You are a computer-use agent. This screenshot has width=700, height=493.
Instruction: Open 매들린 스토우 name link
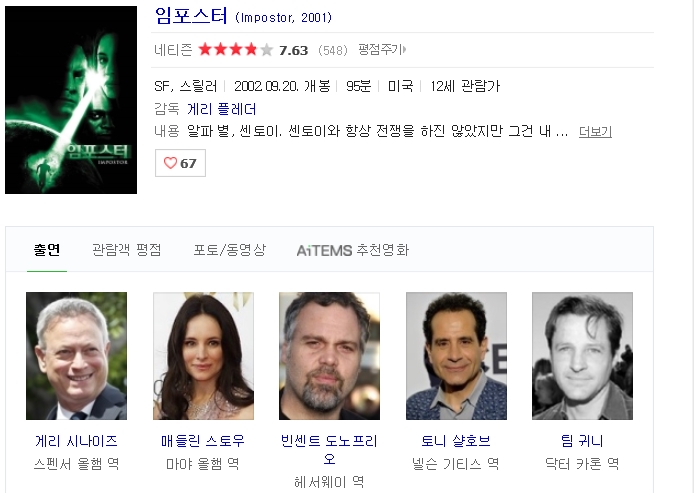pos(203,441)
